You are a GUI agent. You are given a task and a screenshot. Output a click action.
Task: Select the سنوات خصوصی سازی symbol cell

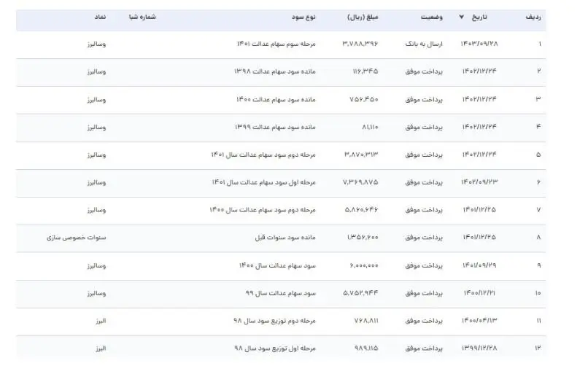tap(76, 238)
